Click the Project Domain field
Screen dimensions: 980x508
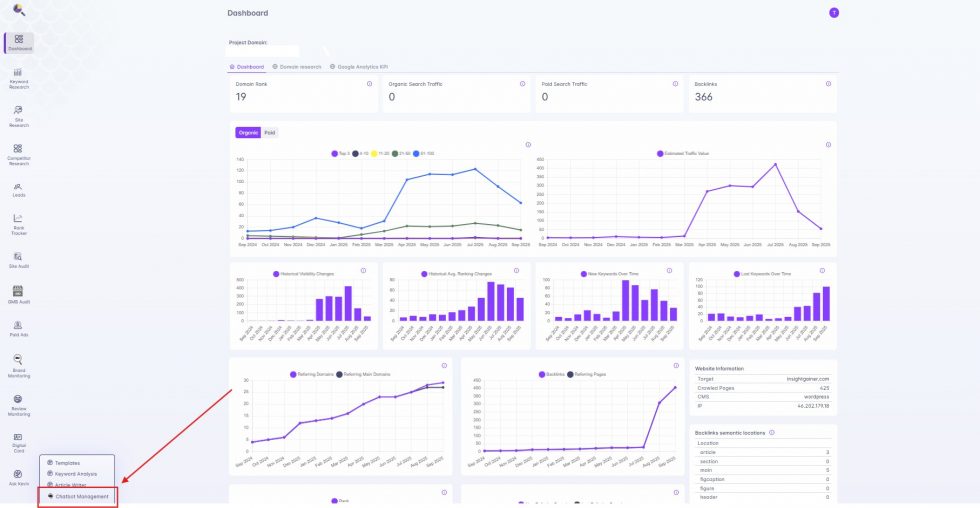[x=263, y=51]
